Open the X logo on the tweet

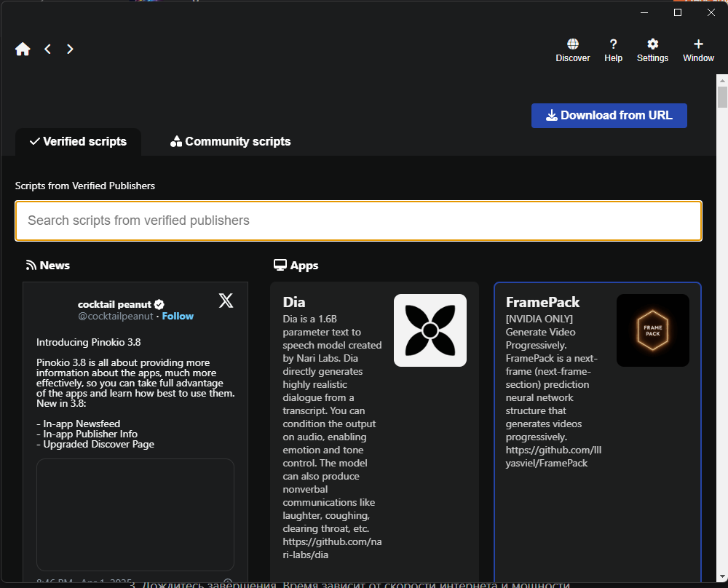pos(226,301)
